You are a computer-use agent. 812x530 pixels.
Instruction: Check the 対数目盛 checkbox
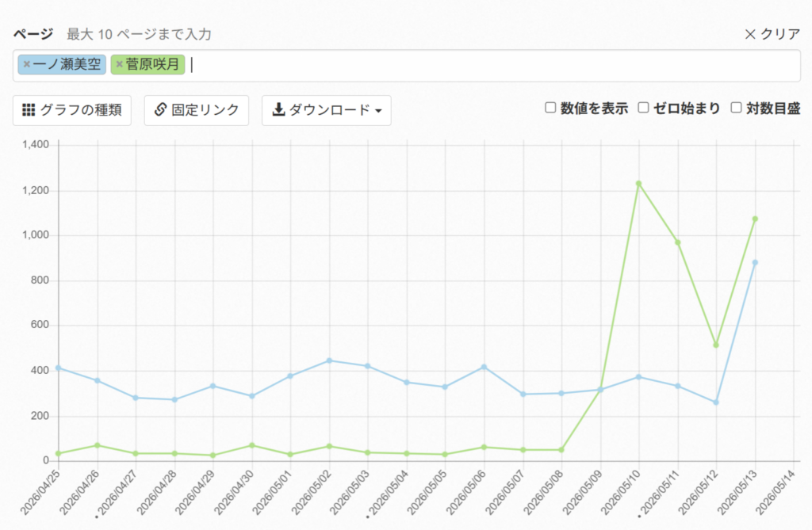(736, 108)
